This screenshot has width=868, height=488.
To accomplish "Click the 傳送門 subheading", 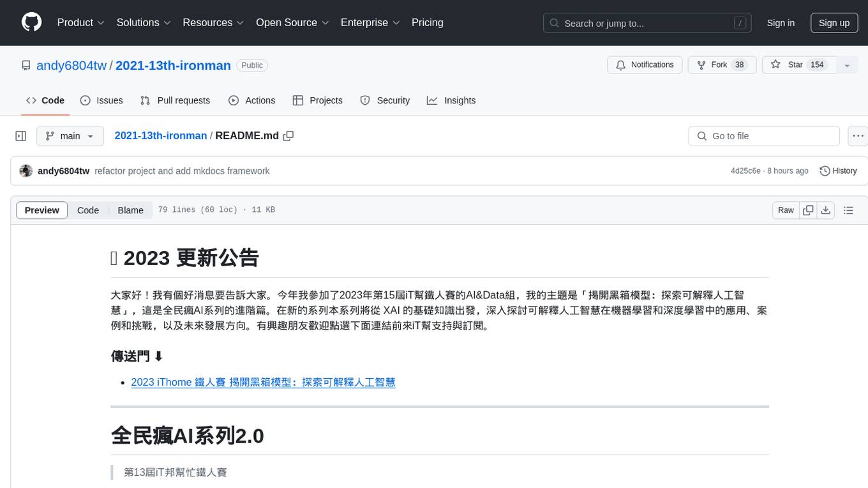I will (137, 356).
